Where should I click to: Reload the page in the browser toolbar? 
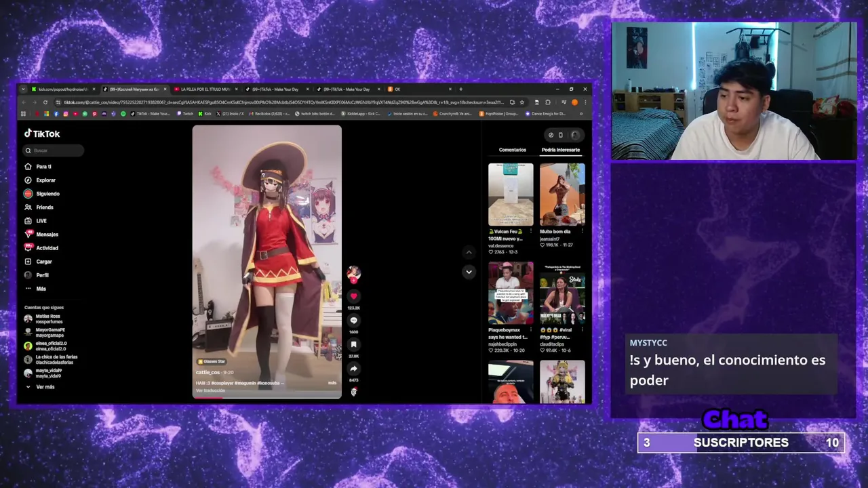click(45, 102)
